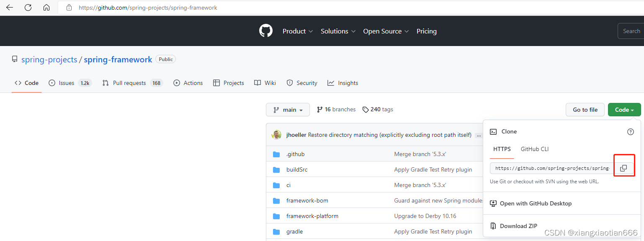Click the HTTPS clone URL field
644x241 pixels.
point(551,168)
